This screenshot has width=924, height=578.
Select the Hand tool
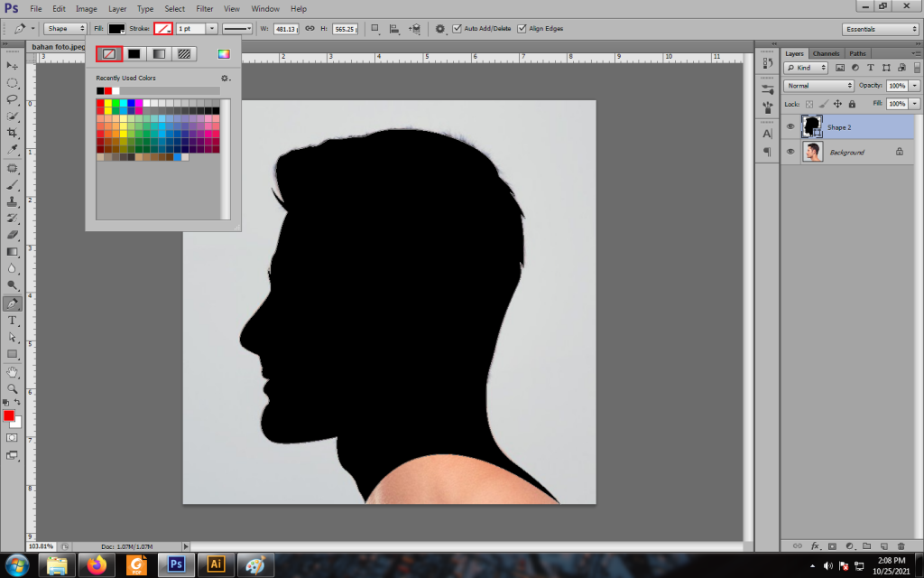[x=13, y=371]
